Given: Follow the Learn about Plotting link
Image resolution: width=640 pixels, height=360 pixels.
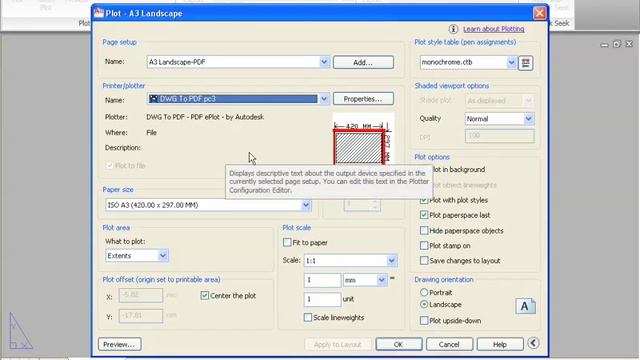Looking at the screenshot, I should point(493,29).
